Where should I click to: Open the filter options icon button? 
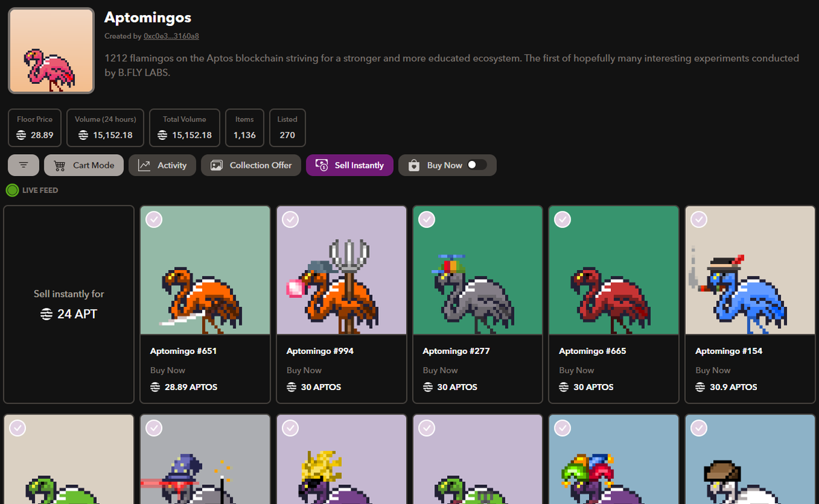point(24,165)
